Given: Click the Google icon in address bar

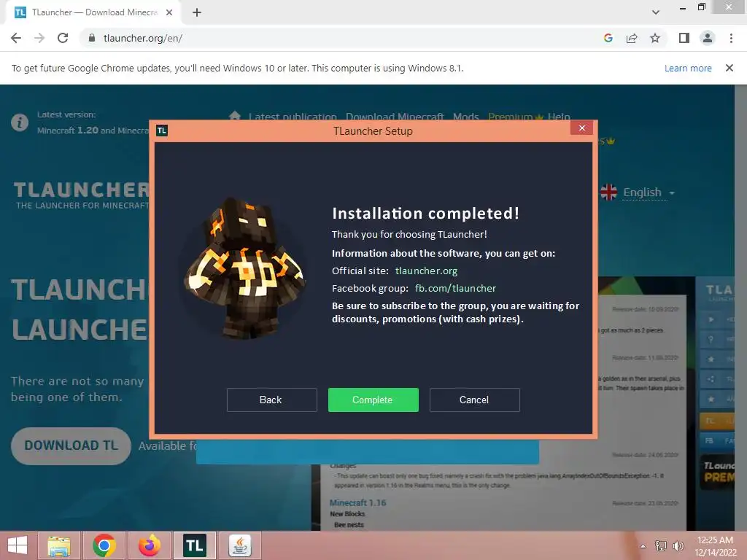Looking at the screenshot, I should pos(608,38).
